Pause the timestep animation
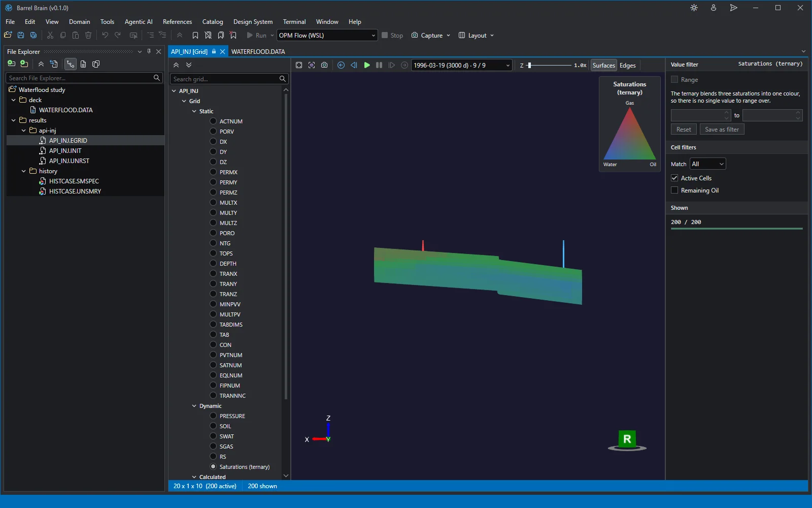The width and height of the screenshot is (812, 508). (x=379, y=65)
